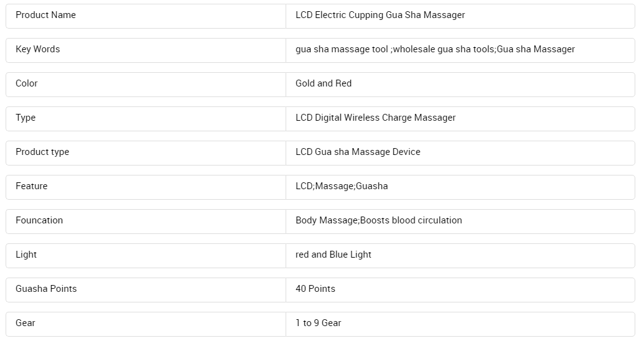Click the Gear label cell
Image resolution: width=644 pixels, height=346 pixels.
146,324
